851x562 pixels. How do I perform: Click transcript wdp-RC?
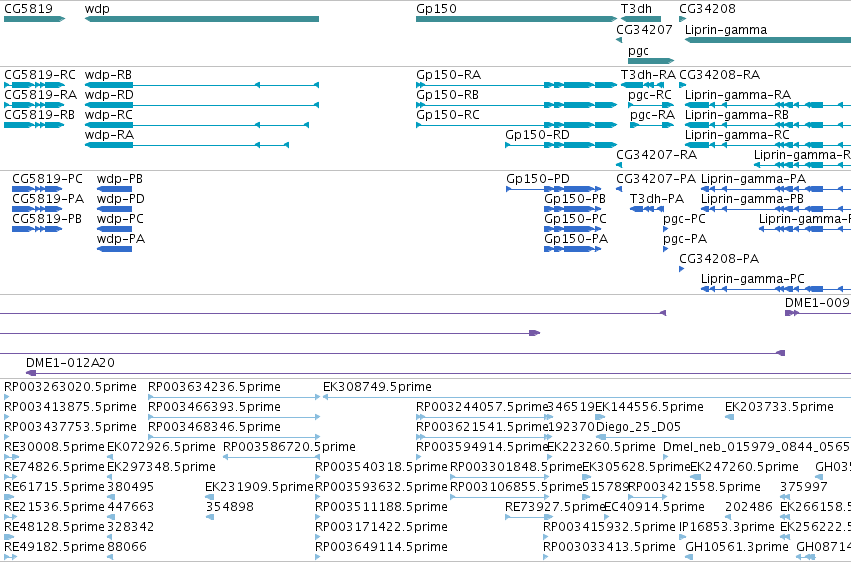click(x=197, y=125)
